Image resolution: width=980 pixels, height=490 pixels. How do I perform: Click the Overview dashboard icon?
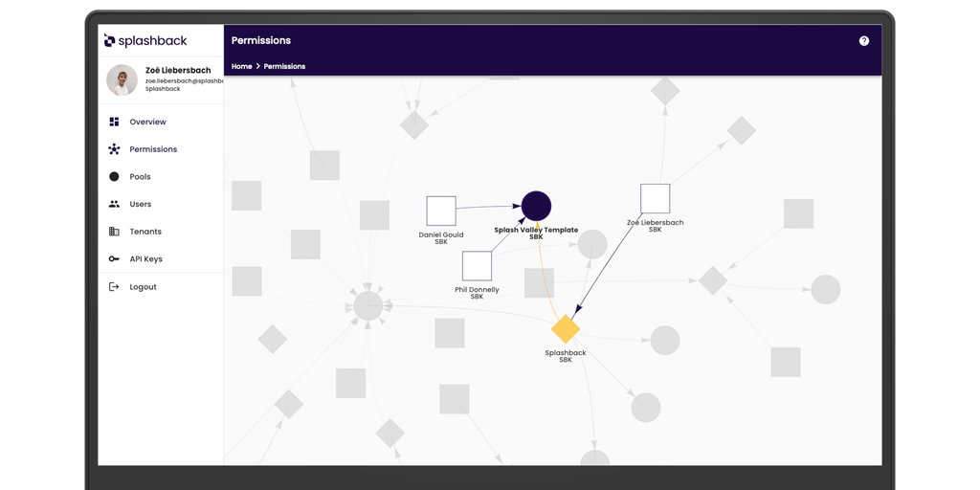point(114,122)
